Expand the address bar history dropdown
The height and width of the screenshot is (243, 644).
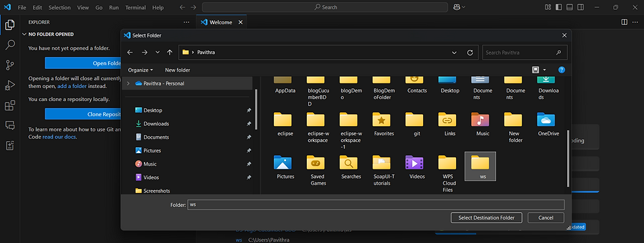click(x=454, y=53)
